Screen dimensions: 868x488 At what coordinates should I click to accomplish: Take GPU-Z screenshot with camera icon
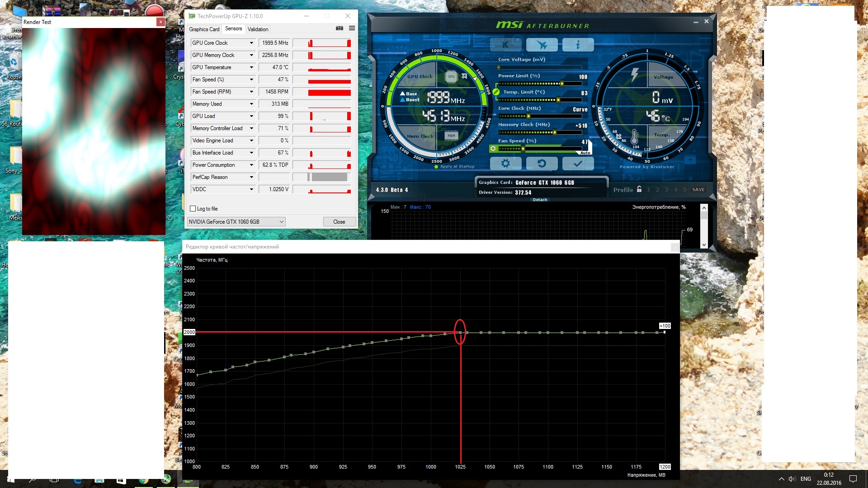click(x=340, y=28)
